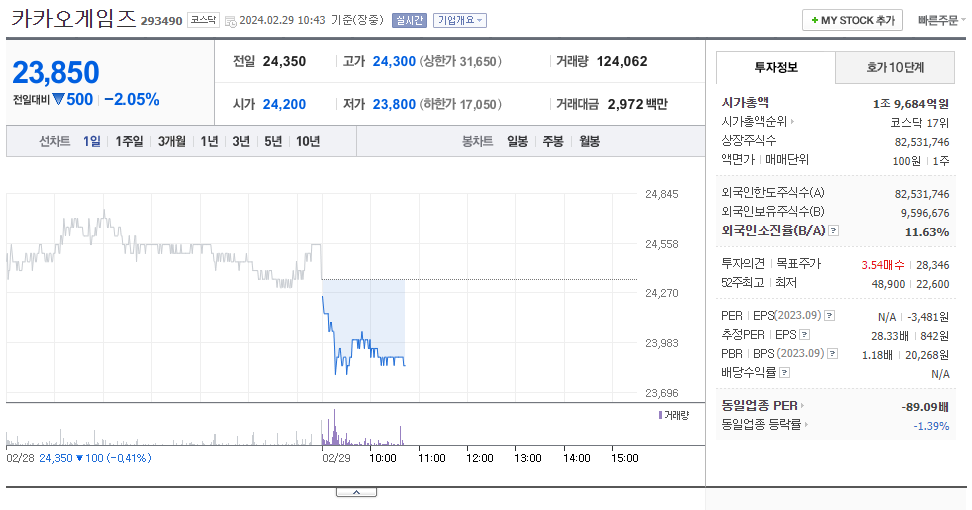Viewport: 972px width, 510px height.
Task: Click the 상장주식수 value 82,531,746
Action: [x=922, y=142]
